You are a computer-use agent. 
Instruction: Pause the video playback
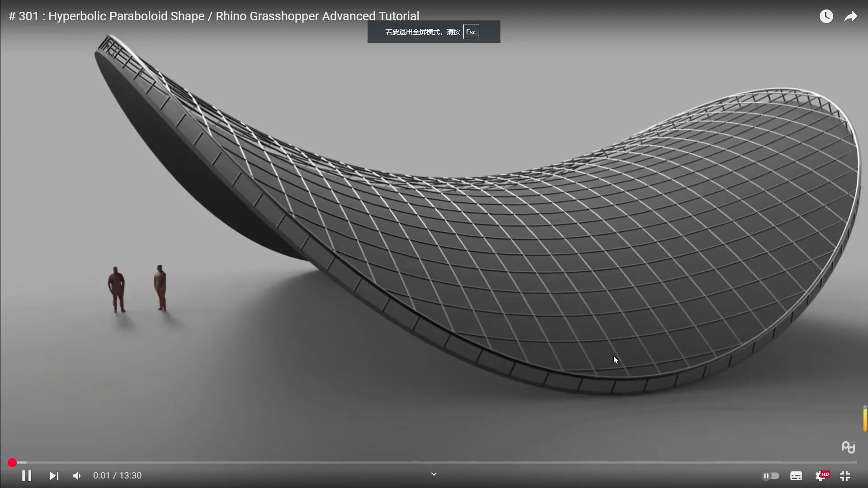(27, 476)
